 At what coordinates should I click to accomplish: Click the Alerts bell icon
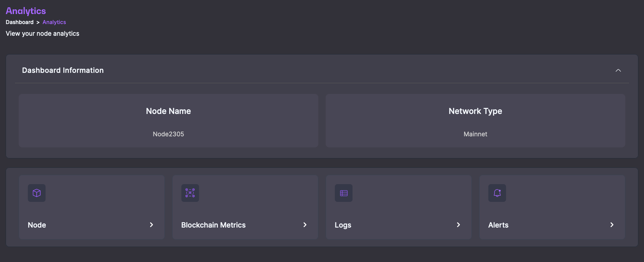[x=497, y=193]
